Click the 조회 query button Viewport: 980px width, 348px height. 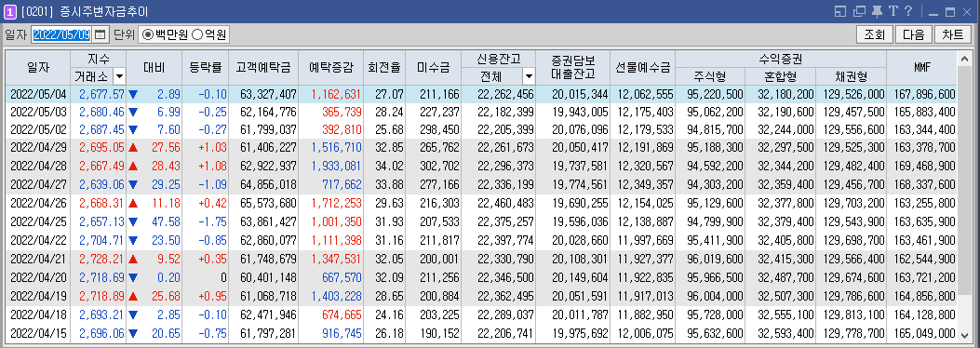point(875,34)
